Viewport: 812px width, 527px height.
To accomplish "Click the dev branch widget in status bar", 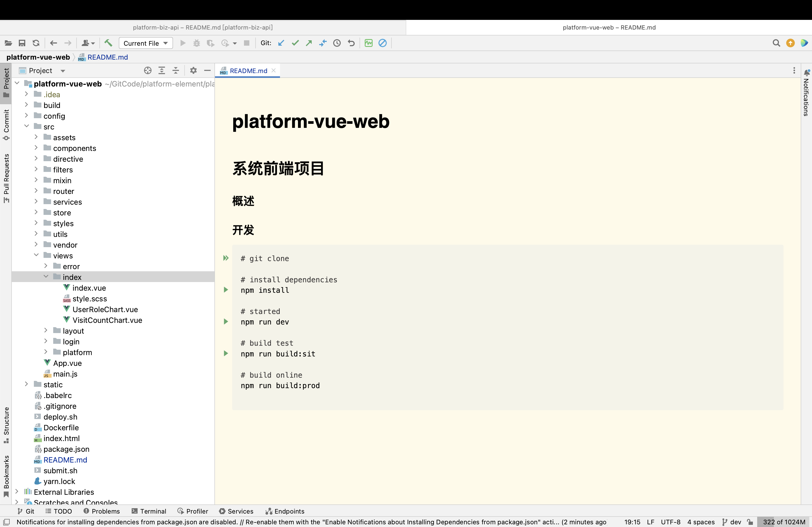I will pos(733,522).
